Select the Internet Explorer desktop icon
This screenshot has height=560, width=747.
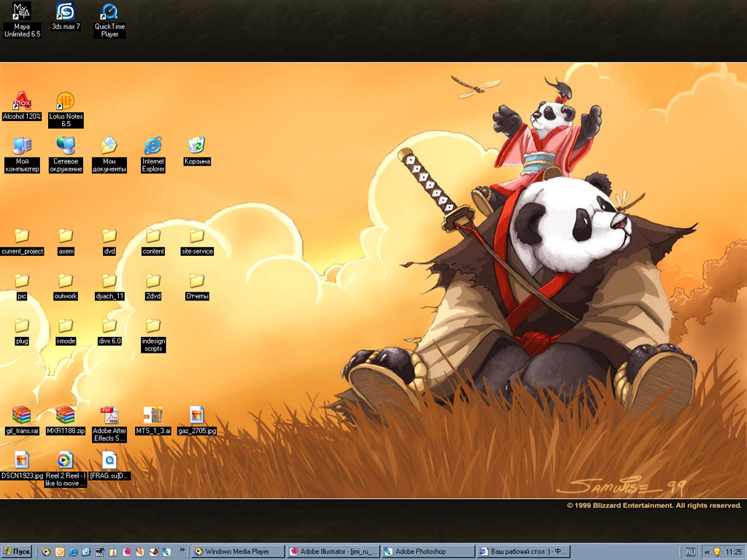tap(153, 155)
